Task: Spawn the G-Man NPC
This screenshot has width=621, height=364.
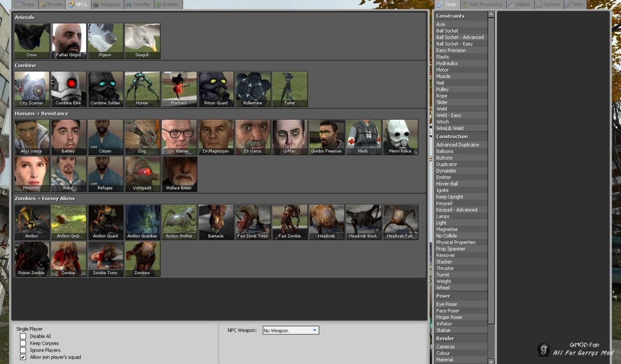Action: point(290,136)
